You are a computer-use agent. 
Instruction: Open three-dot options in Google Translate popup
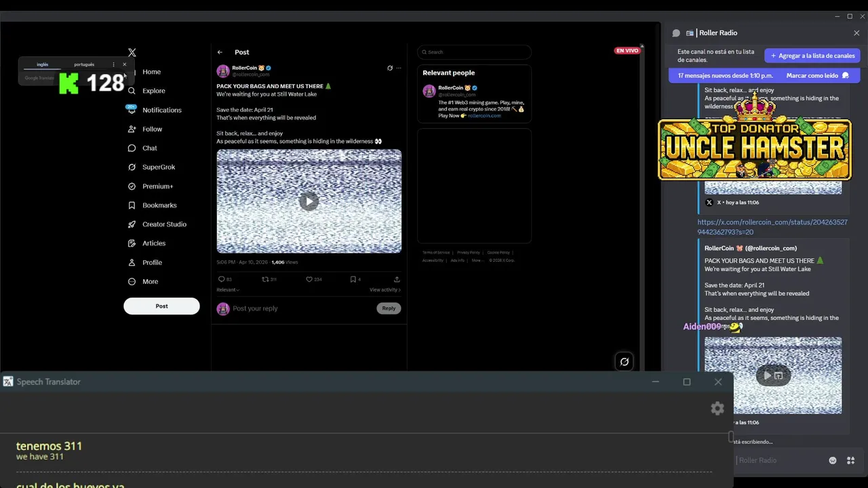113,64
